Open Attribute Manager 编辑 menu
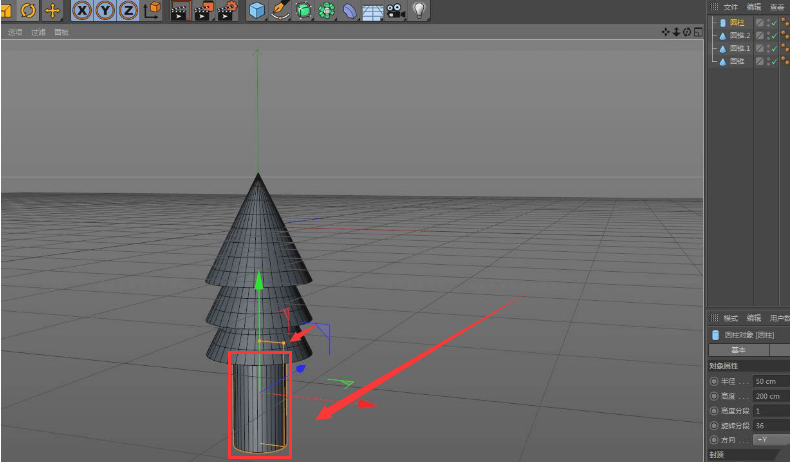This screenshot has height=462, width=790. (x=754, y=318)
